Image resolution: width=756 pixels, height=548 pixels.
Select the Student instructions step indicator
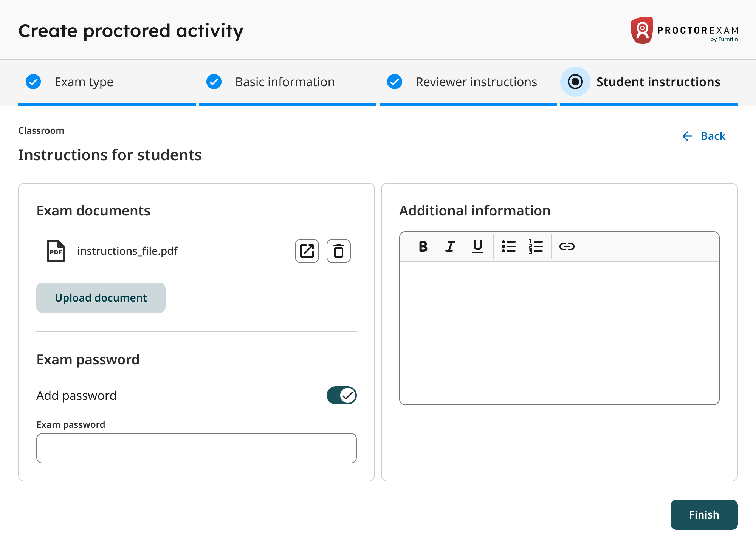575,82
